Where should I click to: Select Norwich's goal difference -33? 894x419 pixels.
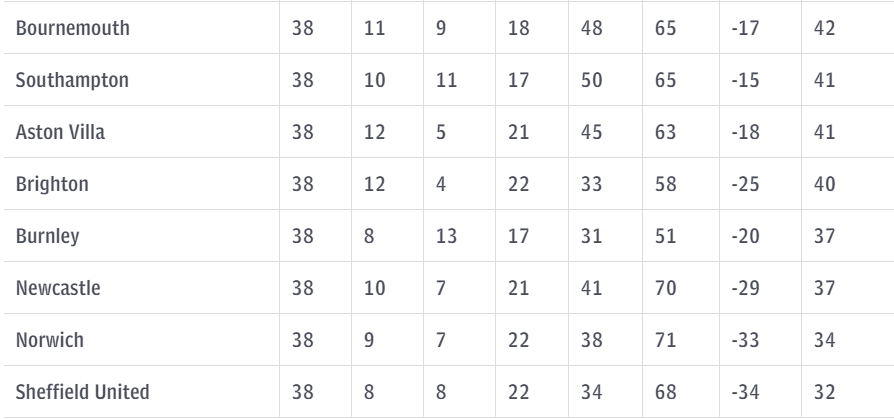(745, 340)
